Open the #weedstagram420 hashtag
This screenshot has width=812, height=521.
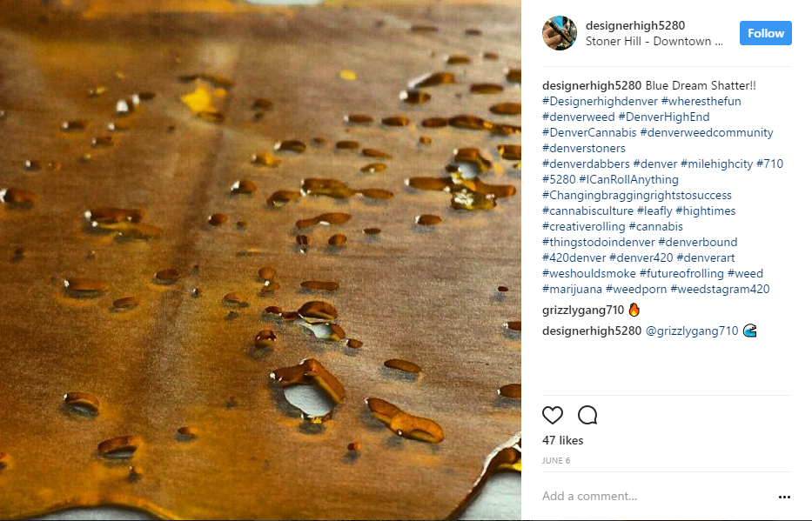tap(720, 290)
